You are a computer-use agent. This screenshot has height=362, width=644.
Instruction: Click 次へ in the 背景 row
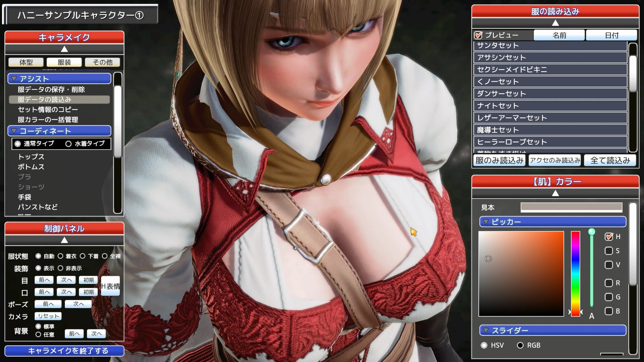pyautogui.click(x=97, y=334)
